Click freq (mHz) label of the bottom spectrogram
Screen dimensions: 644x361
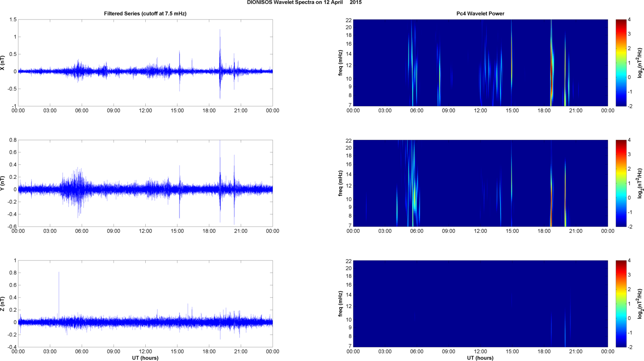tap(340, 304)
